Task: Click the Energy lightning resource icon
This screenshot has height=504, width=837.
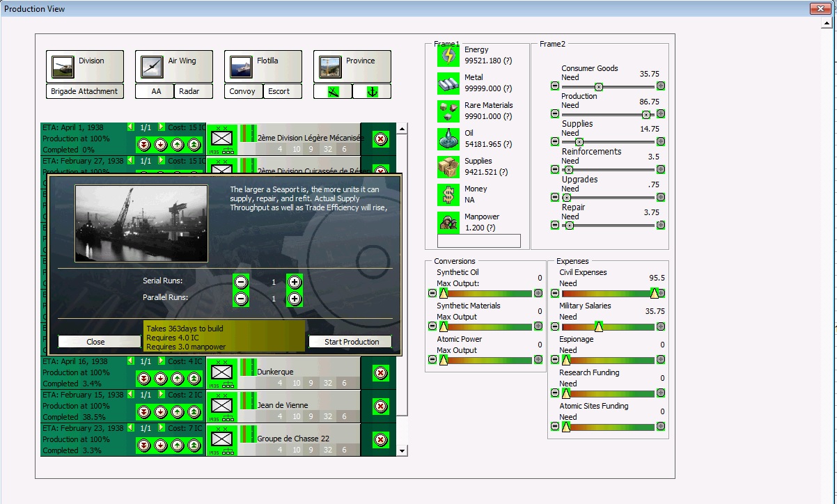Action: pos(448,56)
